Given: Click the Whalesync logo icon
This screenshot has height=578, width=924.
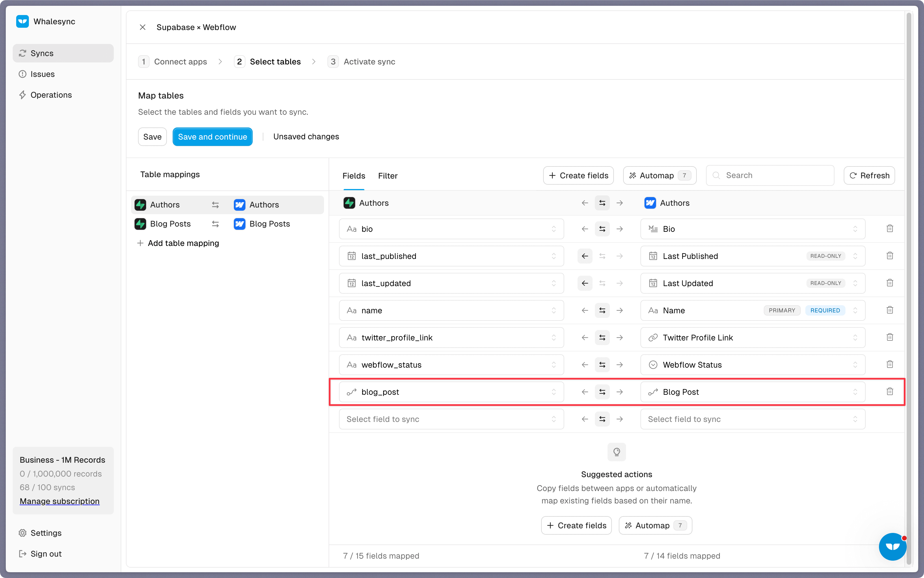Looking at the screenshot, I should 23,21.
